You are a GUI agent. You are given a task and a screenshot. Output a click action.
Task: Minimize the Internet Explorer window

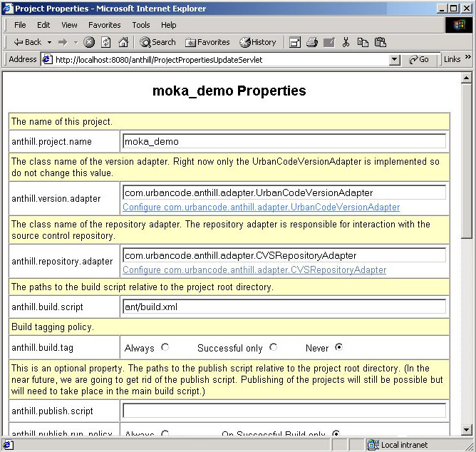click(442, 9)
